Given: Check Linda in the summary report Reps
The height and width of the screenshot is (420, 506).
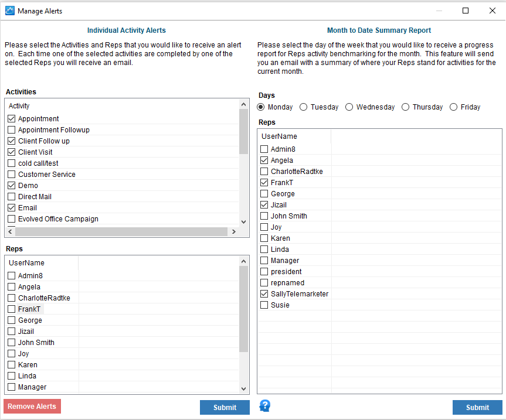Looking at the screenshot, I should (x=264, y=249).
